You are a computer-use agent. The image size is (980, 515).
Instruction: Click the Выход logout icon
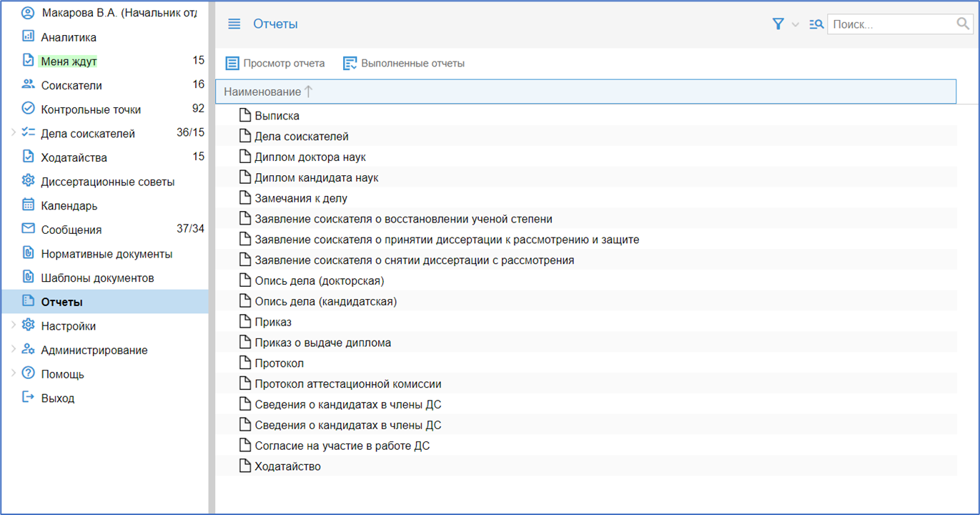[x=28, y=398]
